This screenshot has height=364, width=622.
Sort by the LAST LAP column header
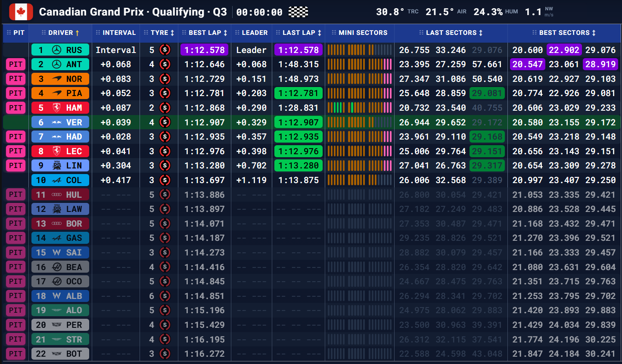[x=299, y=33]
